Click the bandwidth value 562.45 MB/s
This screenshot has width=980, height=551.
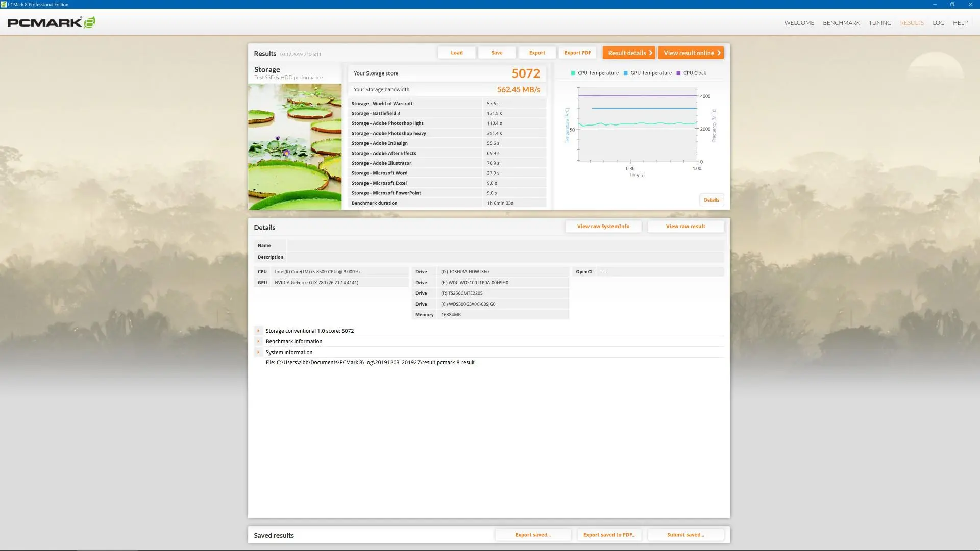coord(519,90)
